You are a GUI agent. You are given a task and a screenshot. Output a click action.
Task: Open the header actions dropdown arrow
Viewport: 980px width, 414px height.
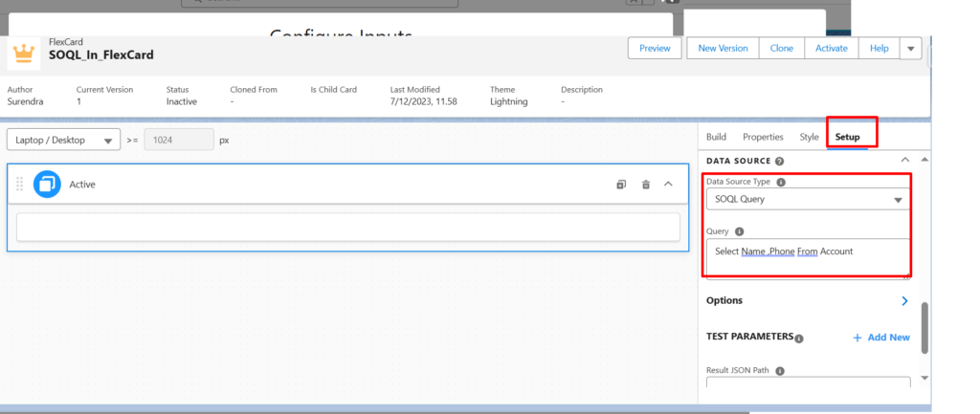pyautogui.click(x=911, y=49)
